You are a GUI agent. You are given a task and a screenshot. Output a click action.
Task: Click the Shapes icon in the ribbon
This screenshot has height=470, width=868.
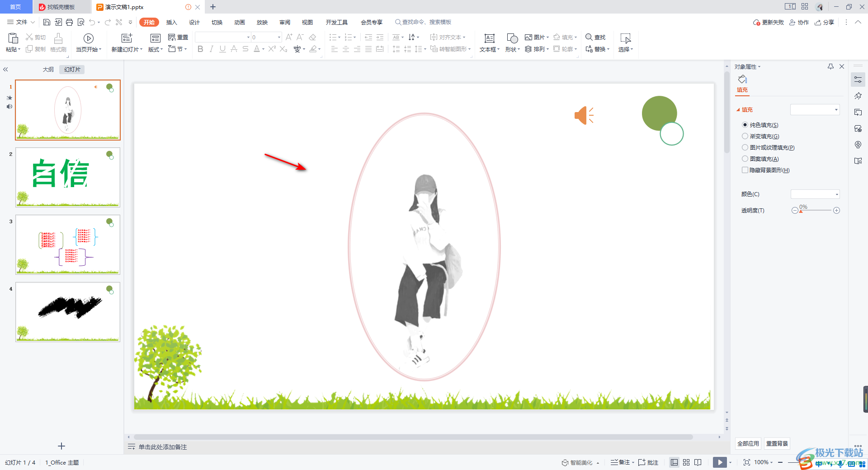click(x=512, y=38)
